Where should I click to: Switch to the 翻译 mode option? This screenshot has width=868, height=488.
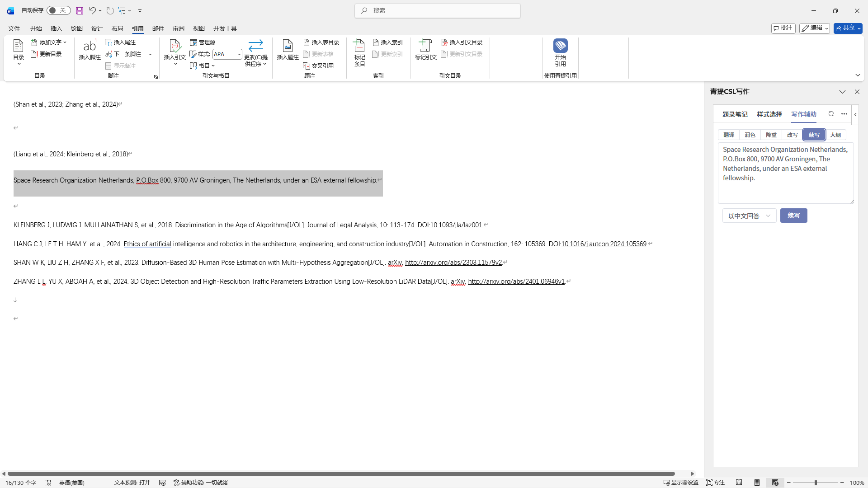point(728,135)
